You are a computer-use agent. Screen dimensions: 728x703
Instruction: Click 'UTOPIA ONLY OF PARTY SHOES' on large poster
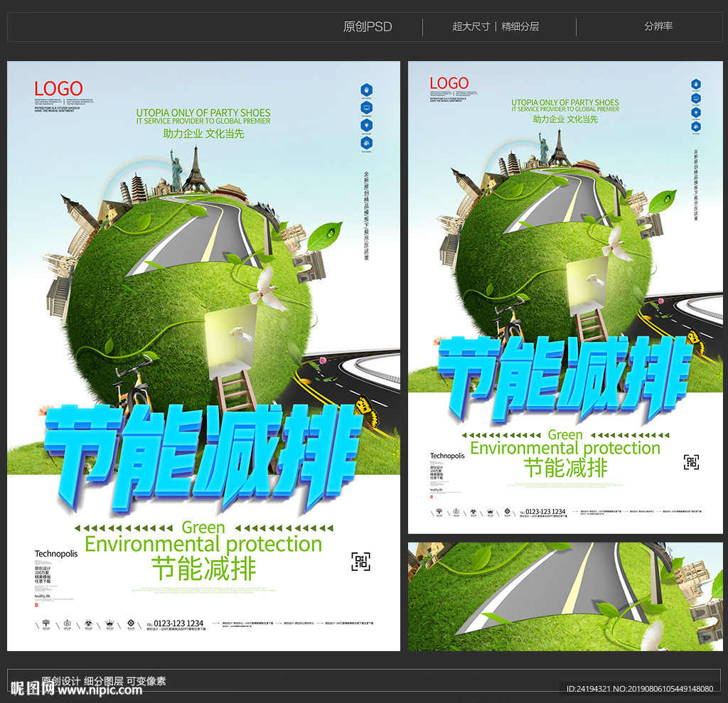click(x=203, y=113)
